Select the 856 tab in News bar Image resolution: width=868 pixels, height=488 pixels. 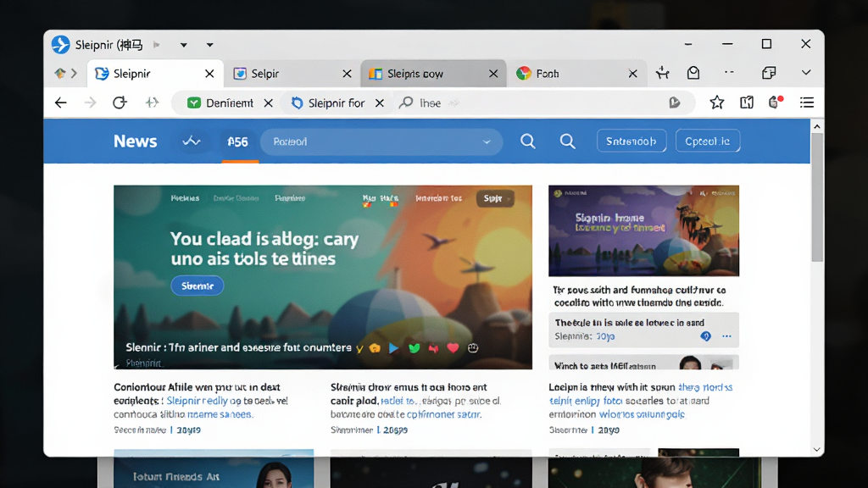tap(237, 142)
